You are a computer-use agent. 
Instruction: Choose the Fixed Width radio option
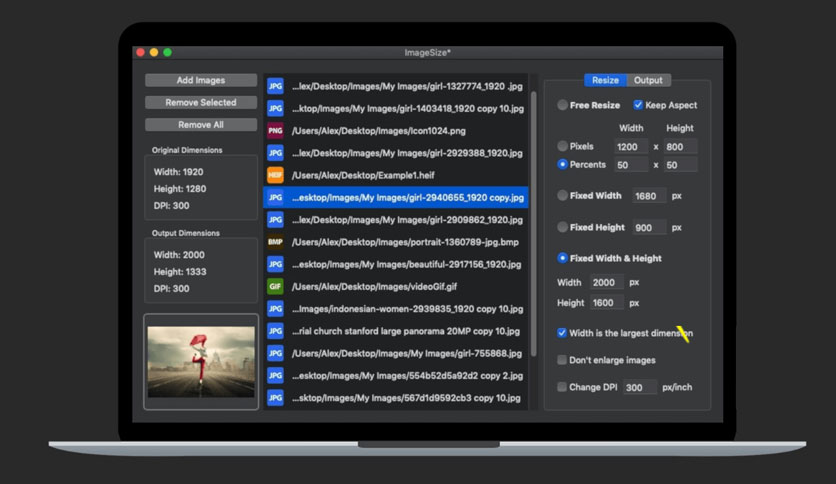[x=562, y=196]
